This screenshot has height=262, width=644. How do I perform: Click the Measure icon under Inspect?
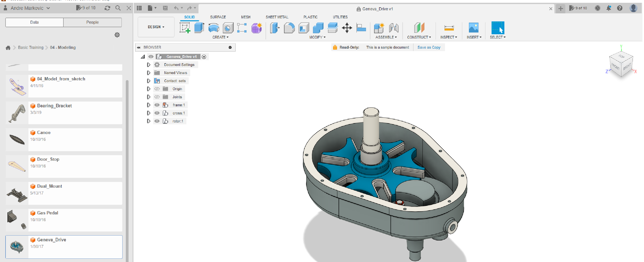pyautogui.click(x=449, y=28)
